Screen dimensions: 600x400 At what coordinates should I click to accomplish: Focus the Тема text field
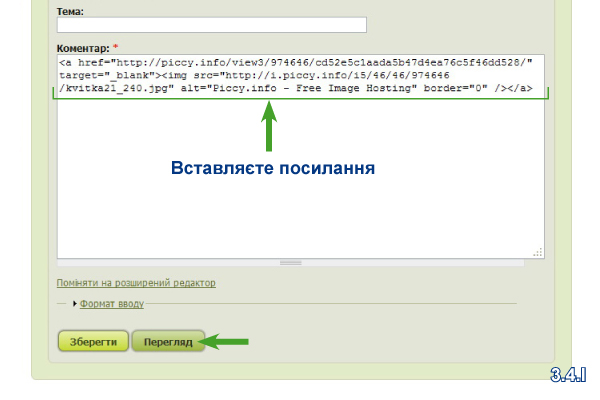point(212,25)
